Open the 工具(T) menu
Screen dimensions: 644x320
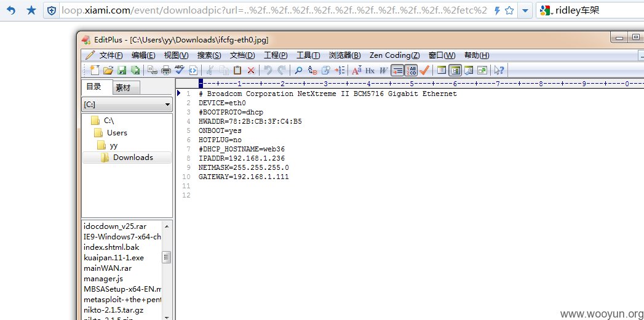pyautogui.click(x=308, y=55)
